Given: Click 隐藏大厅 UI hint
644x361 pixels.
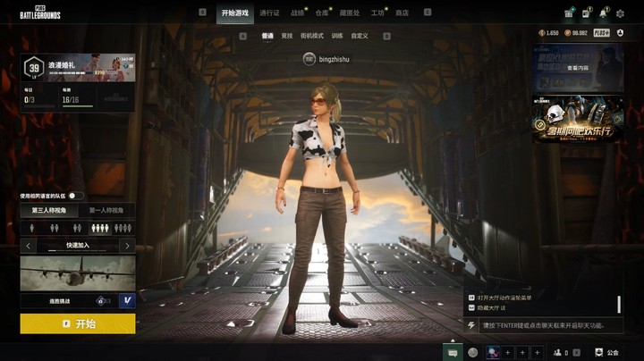Looking at the screenshot, I should 491,307.
